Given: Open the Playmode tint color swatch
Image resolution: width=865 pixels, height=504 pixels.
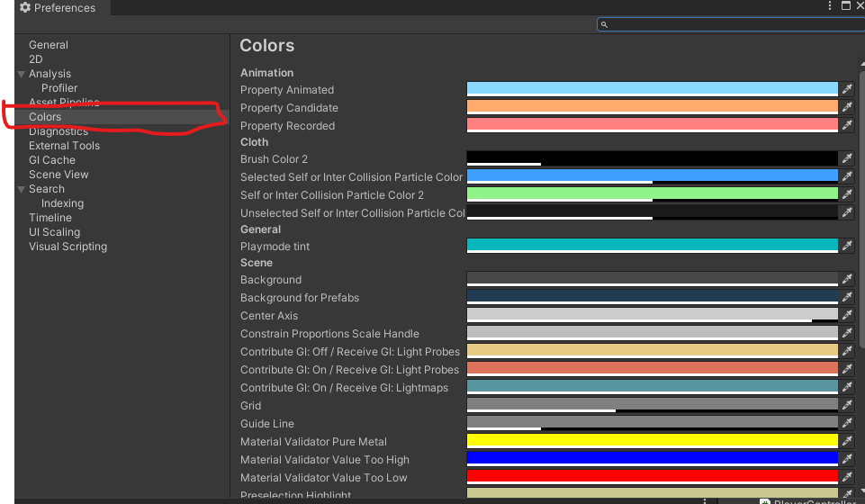Looking at the screenshot, I should (652, 245).
